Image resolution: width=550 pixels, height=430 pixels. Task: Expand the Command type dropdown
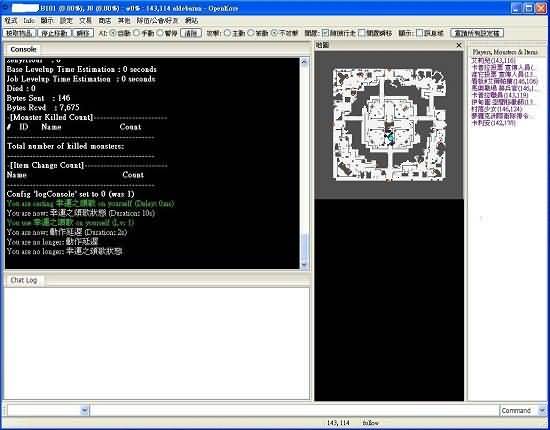point(542,410)
